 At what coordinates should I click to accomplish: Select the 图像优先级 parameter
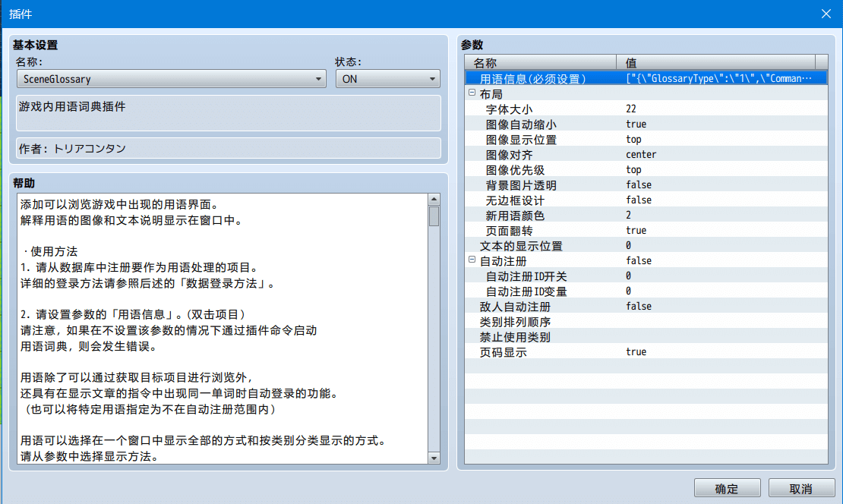[x=646, y=170]
